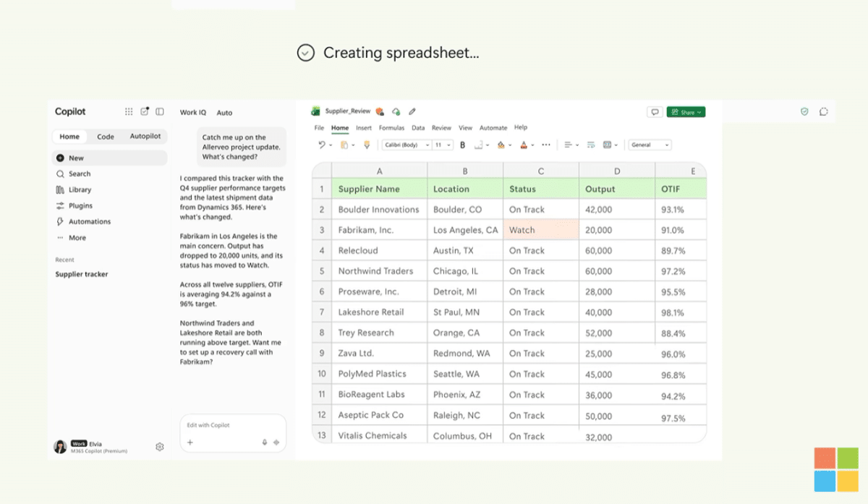The image size is (868, 504).
Task: Open Automations in Copilot sidebar
Action: [x=83, y=221]
